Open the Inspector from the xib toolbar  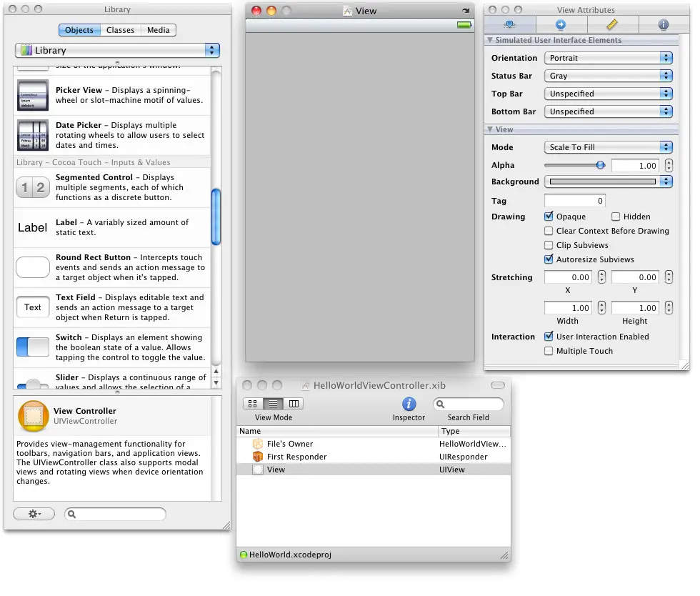(409, 404)
